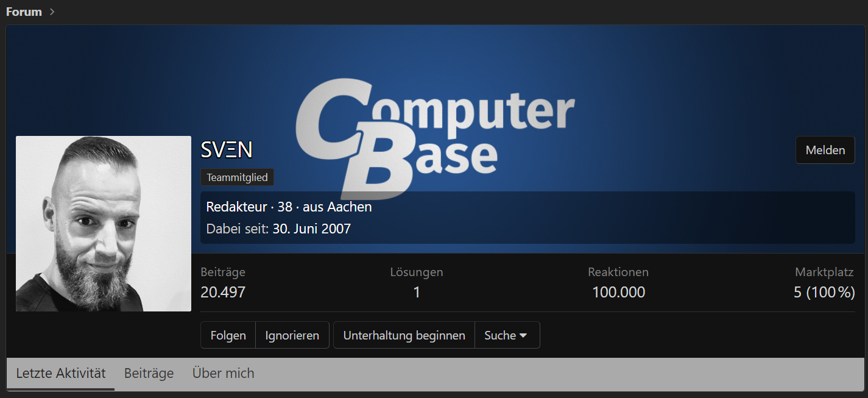Click the breadcrumb chevron after Forum
Screen dimensions: 868x398
(x=52, y=12)
